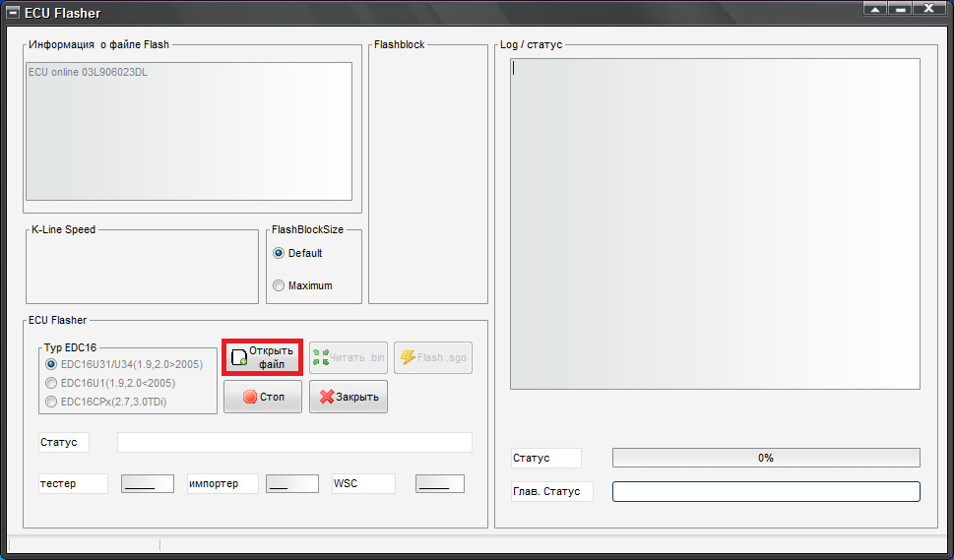Viewport: 954px width, 560px height.
Task: Click the Flash .sgo button
Action: point(433,357)
